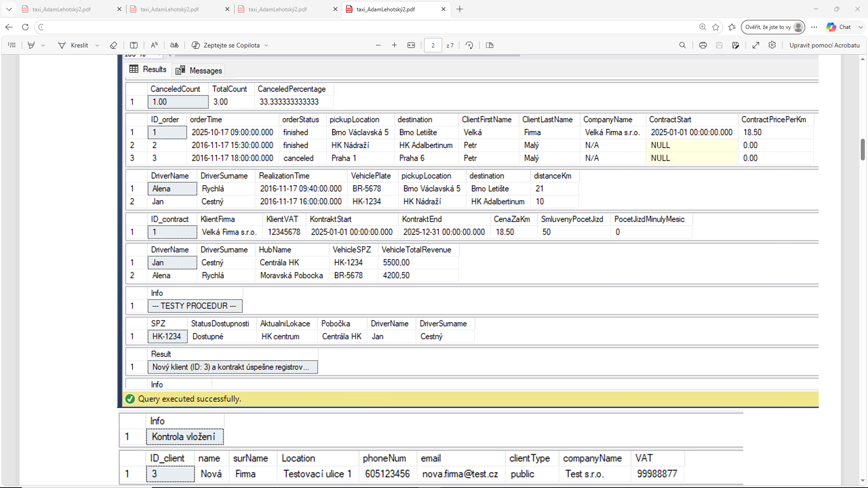
Task: Fit PDF page to width
Action: coord(411,45)
